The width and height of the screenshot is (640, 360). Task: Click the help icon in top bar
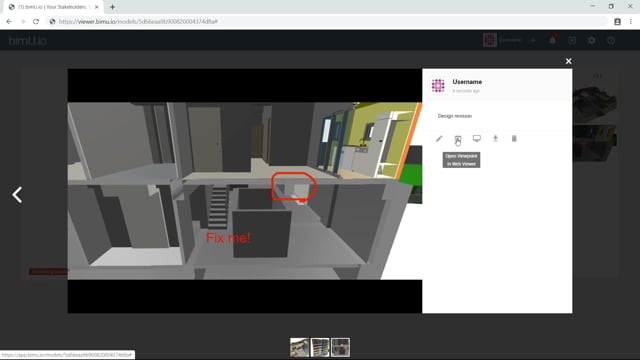pos(611,40)
